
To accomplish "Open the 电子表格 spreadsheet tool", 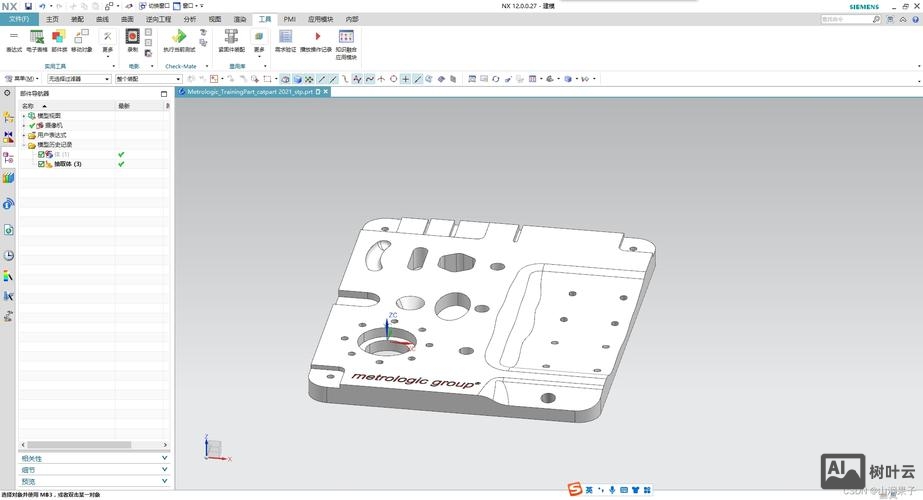I will (x=36, y=38).
